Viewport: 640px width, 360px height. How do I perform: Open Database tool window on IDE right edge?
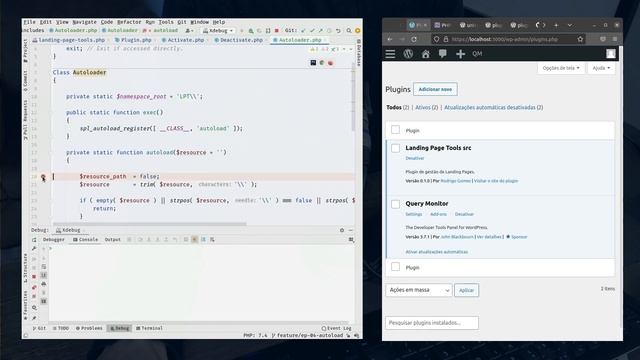359,53
